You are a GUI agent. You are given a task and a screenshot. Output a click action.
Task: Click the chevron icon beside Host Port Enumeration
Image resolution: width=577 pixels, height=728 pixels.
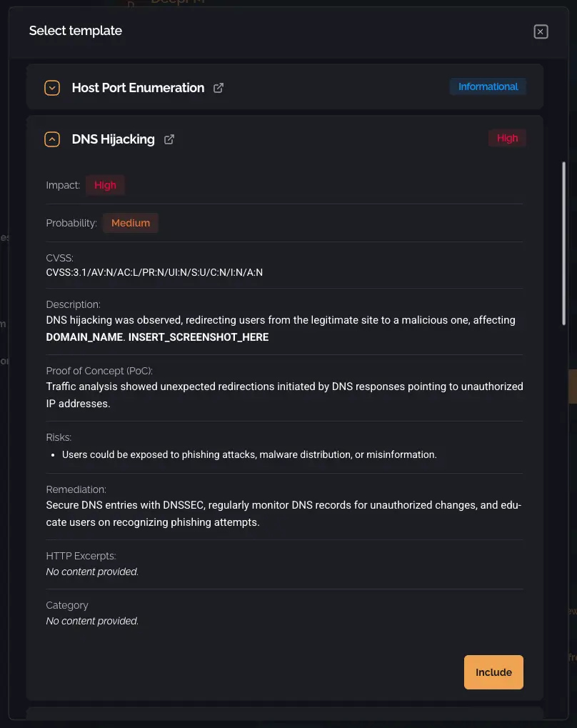(51, 87)
